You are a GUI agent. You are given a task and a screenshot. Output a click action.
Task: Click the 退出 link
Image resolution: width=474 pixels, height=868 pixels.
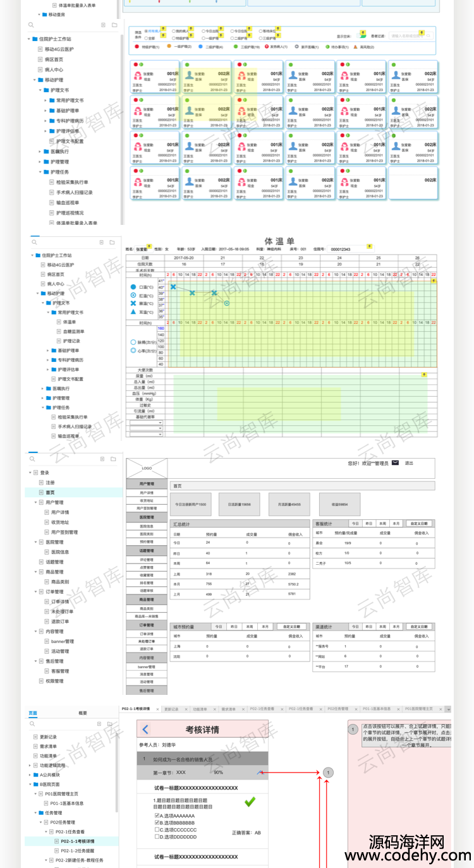409,463
